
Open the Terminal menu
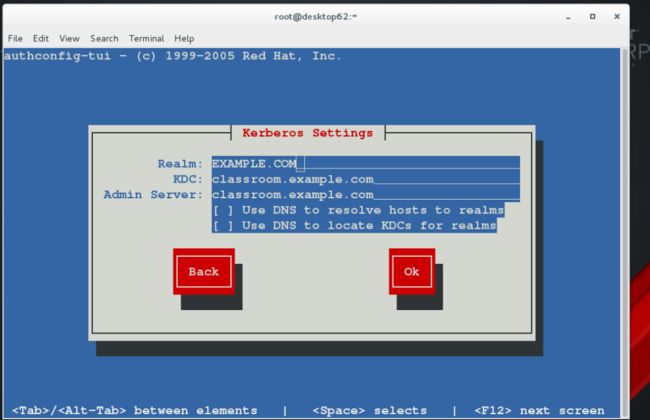(x=146, y=39)
